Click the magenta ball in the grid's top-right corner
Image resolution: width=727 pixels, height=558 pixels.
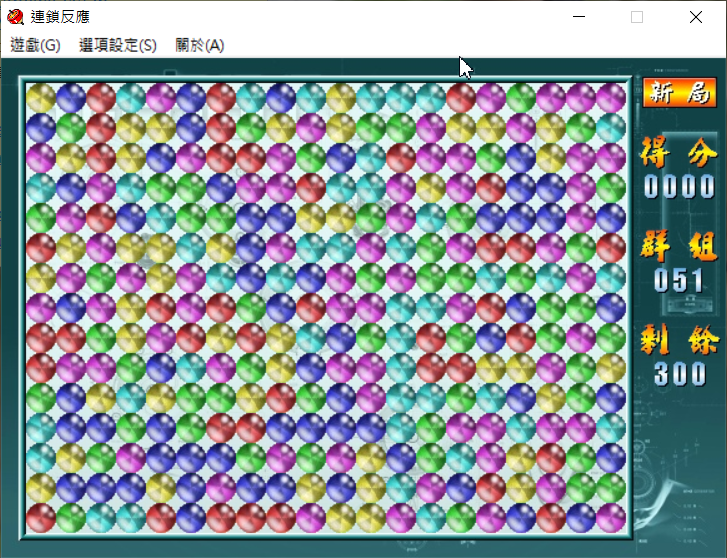(x=611, y=98)
